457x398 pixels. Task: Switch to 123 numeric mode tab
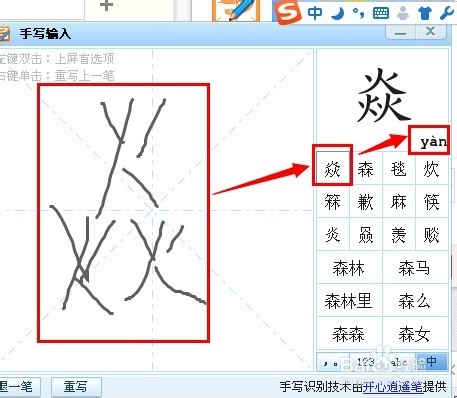(x=365, y=362)
